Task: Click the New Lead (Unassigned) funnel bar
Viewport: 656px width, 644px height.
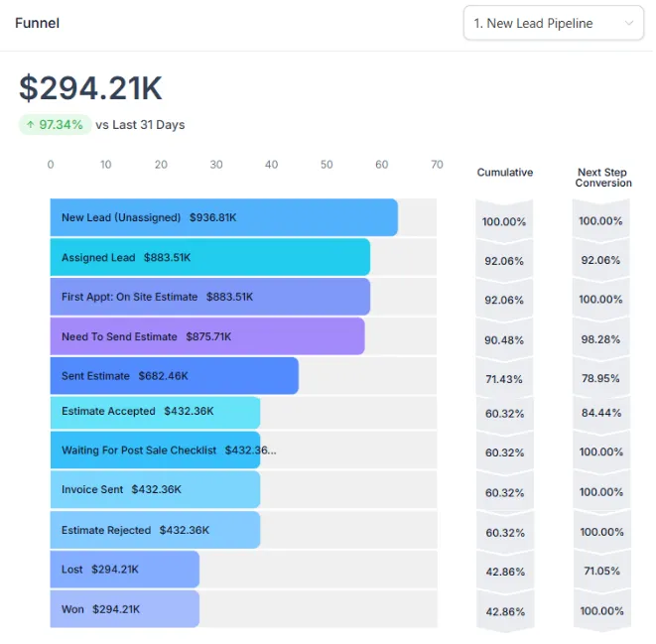Action: pos(223,217)
